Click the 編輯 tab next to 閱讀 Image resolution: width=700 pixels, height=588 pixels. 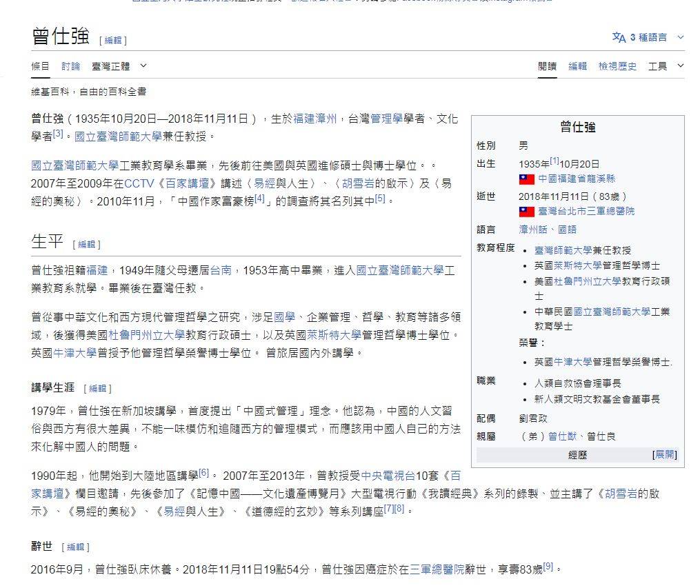tap(577, 66)
